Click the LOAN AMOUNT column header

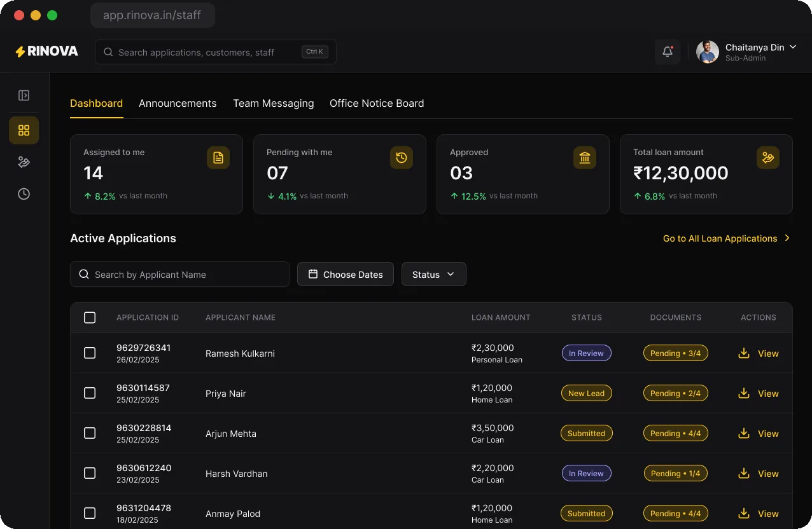(501, 317)
